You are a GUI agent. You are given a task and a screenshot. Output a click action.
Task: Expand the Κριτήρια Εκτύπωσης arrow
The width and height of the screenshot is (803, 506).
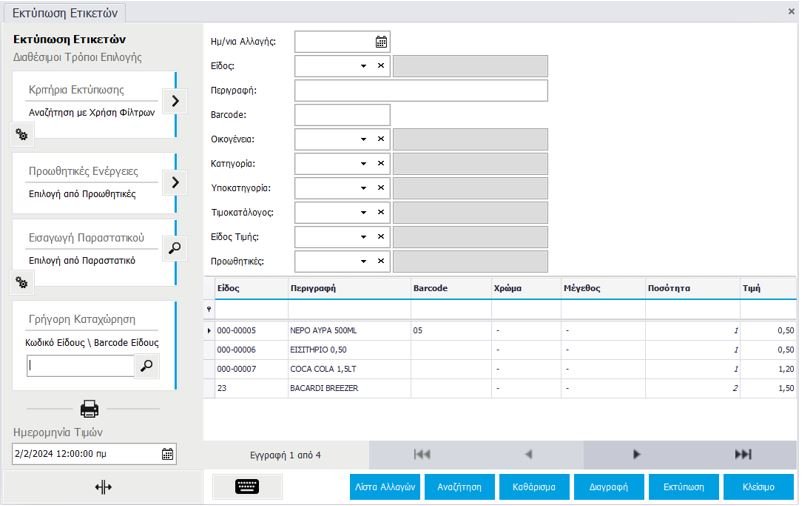click(174, 101)
